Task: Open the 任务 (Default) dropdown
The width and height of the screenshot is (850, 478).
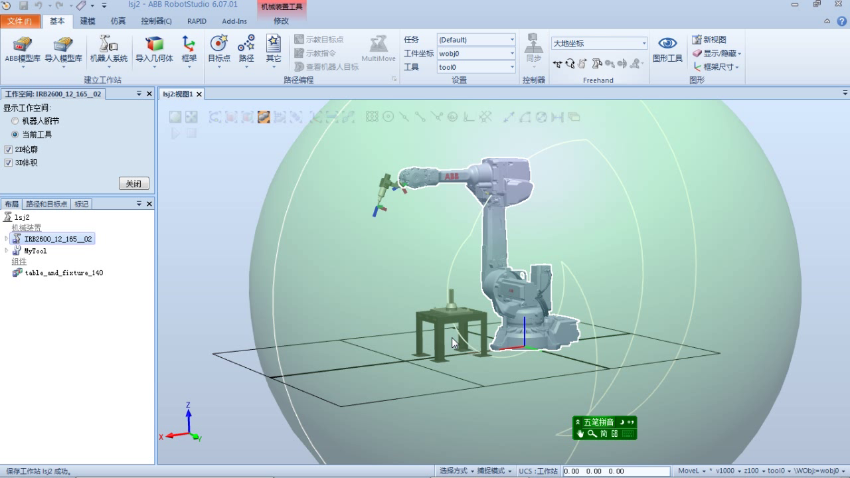Action: click(476, 40)
